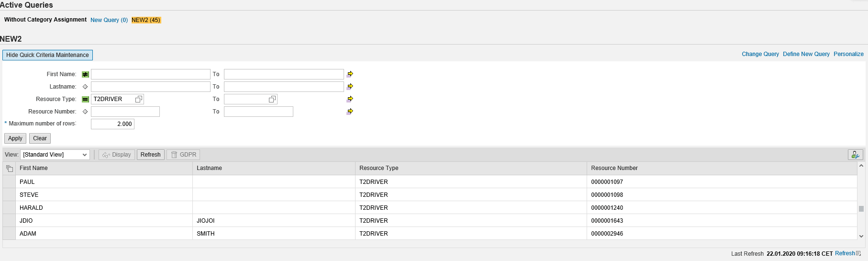Click Lastname diamond operator icon

pyautogui.click(x=85, y=87)
